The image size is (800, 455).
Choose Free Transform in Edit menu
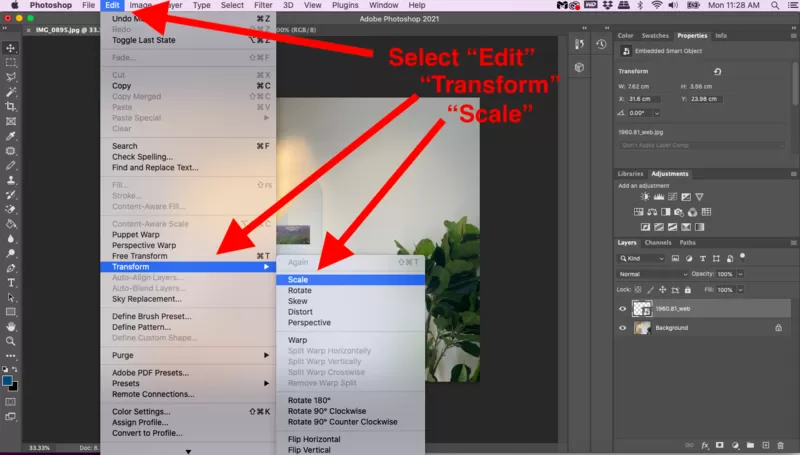188,256
